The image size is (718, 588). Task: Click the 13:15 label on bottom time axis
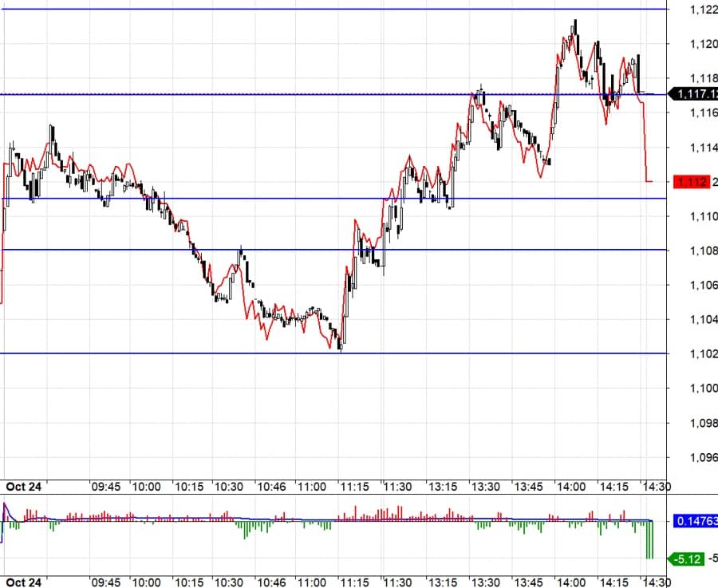coord(442,582)
